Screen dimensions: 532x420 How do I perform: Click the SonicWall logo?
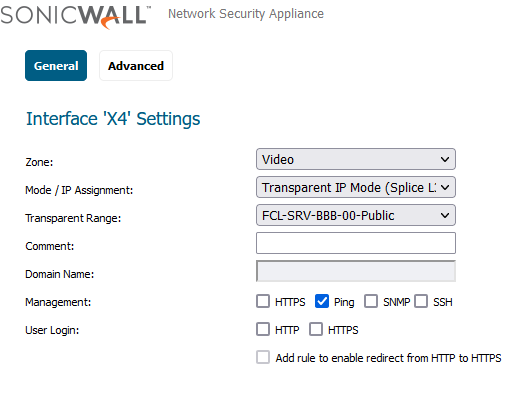click(76, 17)
